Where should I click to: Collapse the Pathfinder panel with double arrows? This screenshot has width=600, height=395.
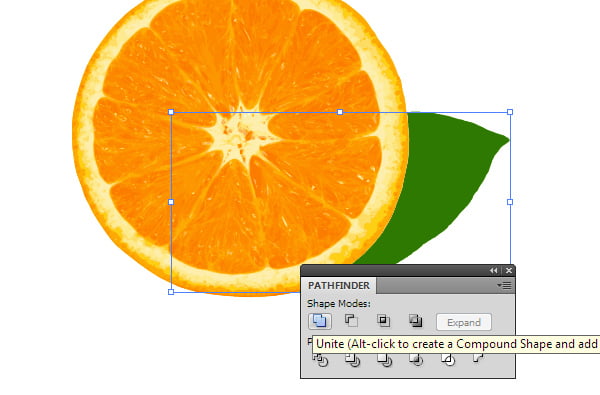(493, 271)
